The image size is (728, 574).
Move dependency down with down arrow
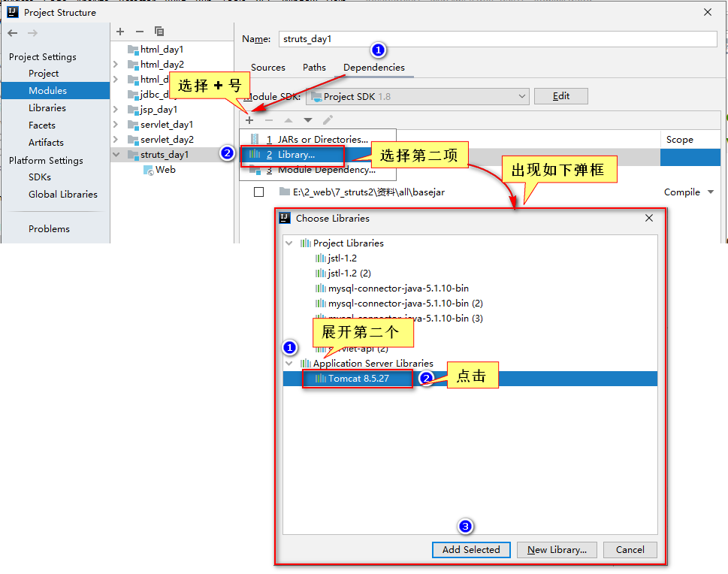pos(308,120)
